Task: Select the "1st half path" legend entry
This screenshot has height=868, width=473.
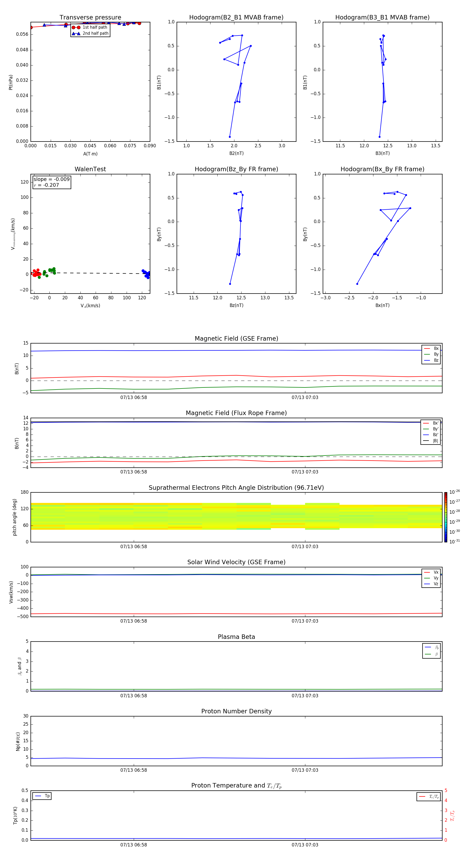Action: 90,27
